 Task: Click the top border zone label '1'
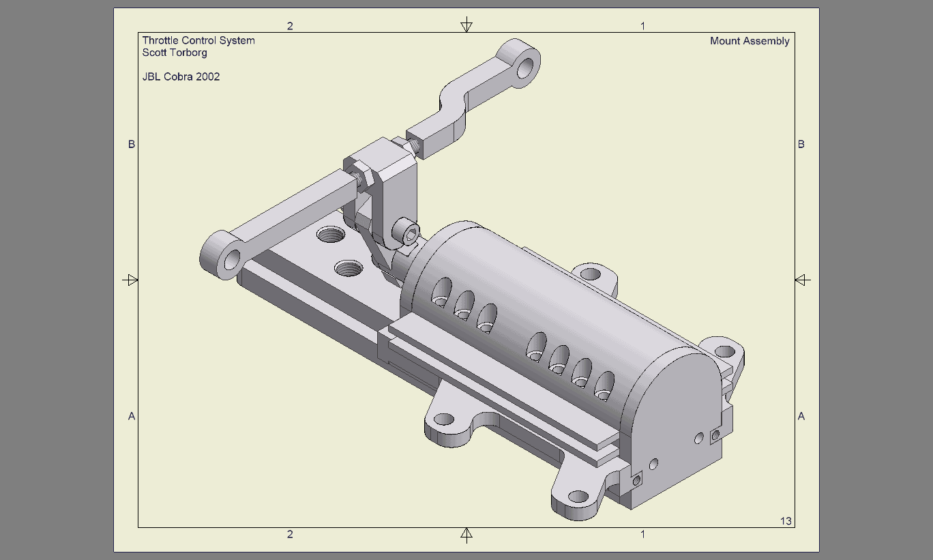click(x=642, y=26)
